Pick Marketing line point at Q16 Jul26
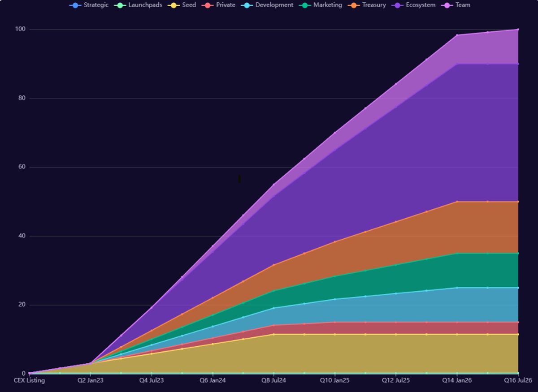Screen dimensions: 538x392 point(518,254)
